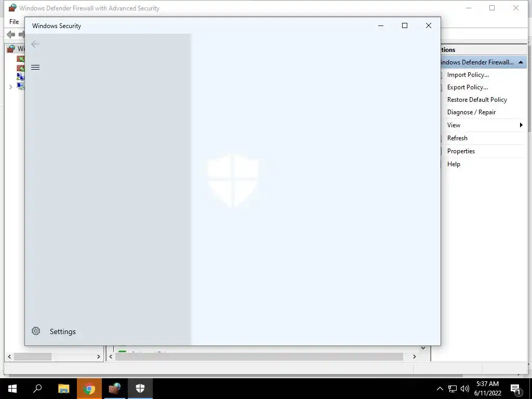532x399 pixels.
Task: Click left scroll arrow of center pane scrollbar
Action: coord(111,356)
